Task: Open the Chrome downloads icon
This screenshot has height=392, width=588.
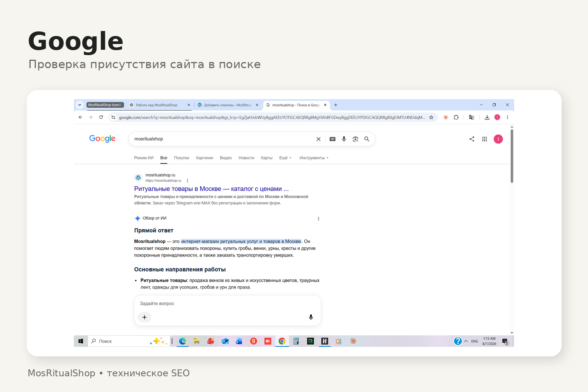Action: pos(487,118)
